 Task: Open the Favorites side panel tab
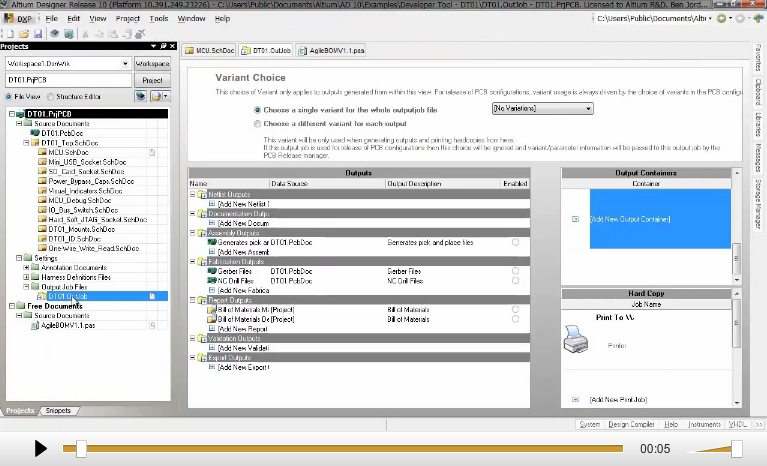coord(758,58)
